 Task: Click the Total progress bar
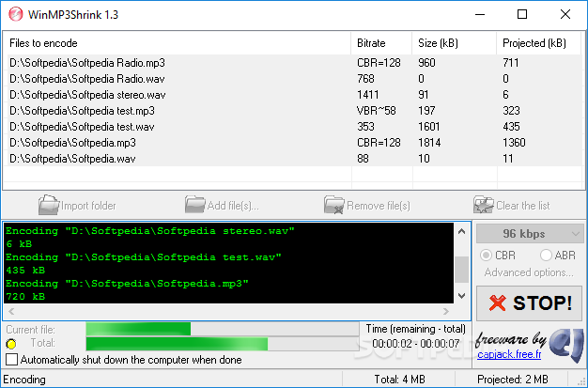tap(223, 344)
